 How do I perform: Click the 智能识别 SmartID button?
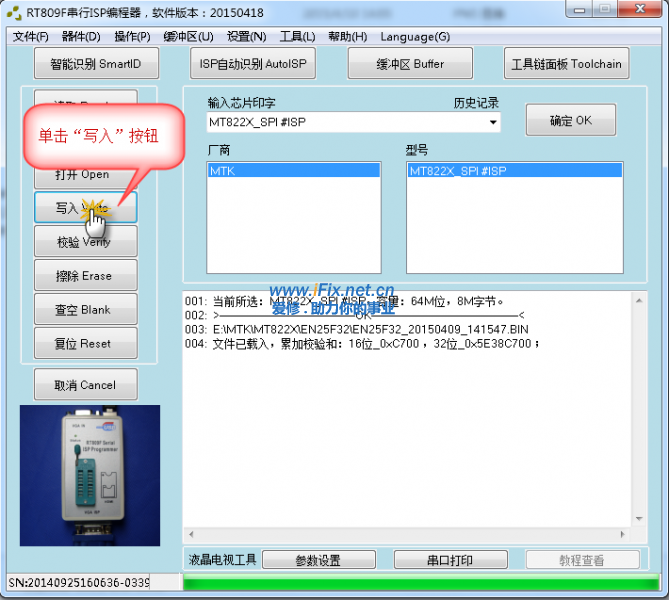97,64
